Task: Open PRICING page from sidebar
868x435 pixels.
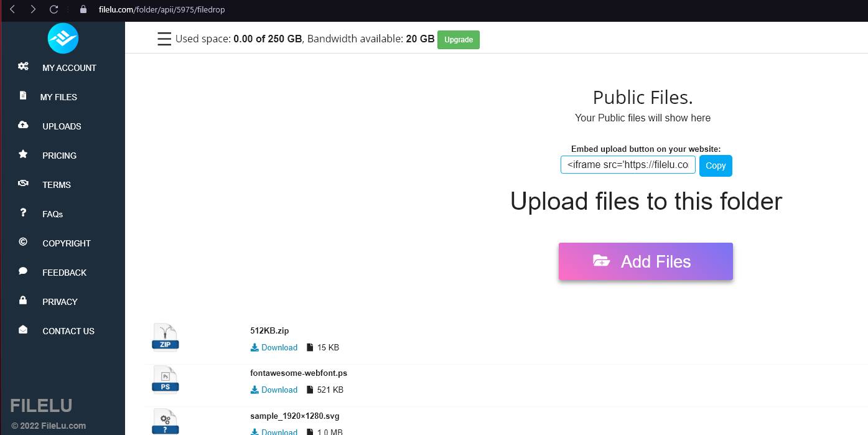Action: 59,156
